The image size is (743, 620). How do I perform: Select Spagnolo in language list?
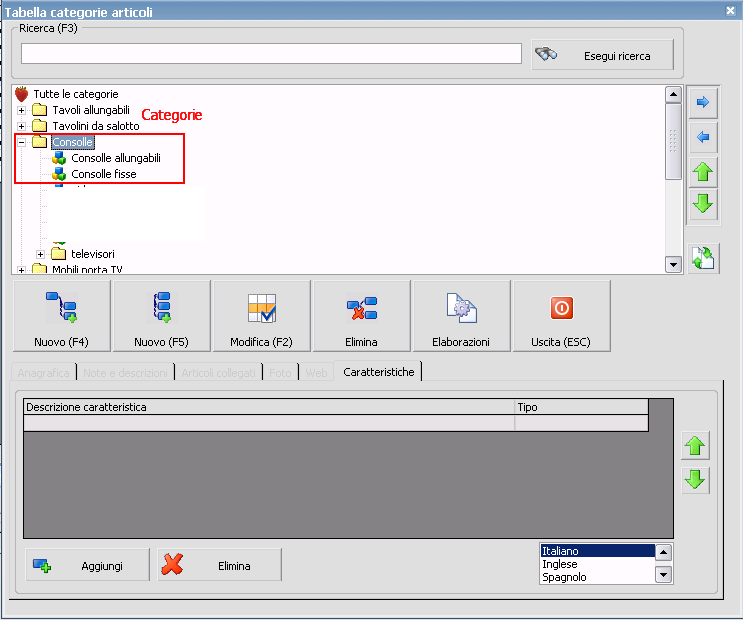coord(598,577)
